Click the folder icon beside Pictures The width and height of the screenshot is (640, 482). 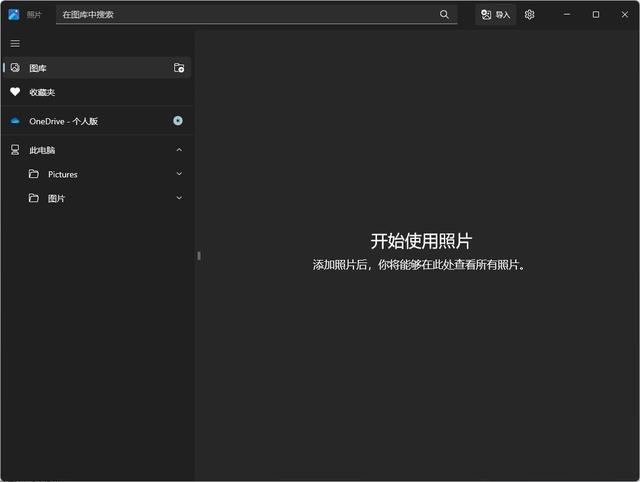coord(34,174)
